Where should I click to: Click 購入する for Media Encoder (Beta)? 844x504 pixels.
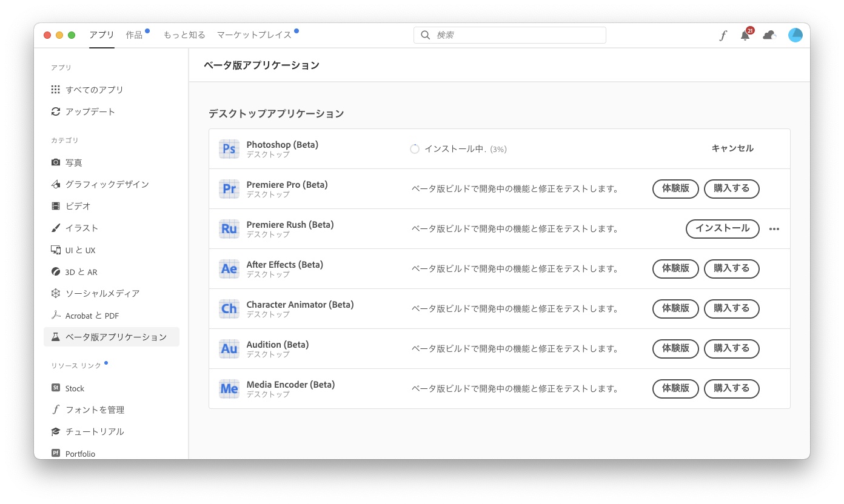click(x=732, y=388)
